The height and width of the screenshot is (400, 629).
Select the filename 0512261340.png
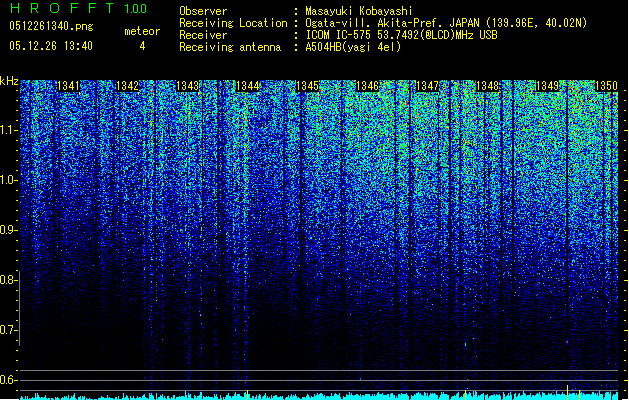point(51,26)
